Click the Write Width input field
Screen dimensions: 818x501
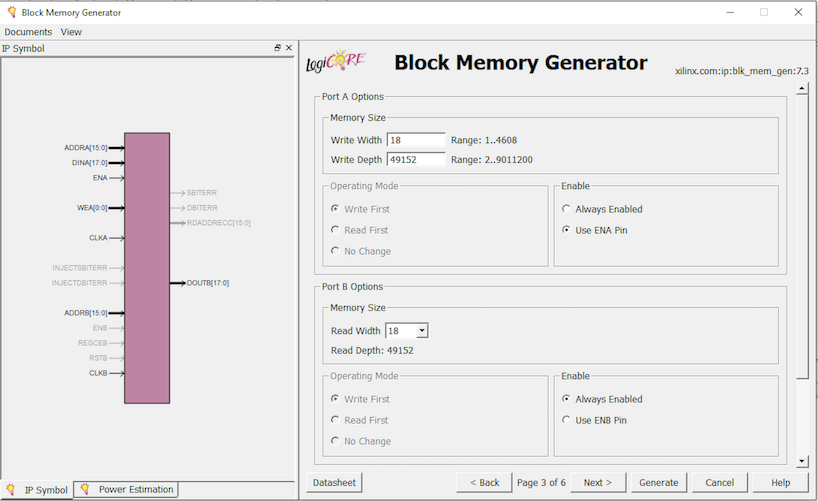[x=416, y=140]
